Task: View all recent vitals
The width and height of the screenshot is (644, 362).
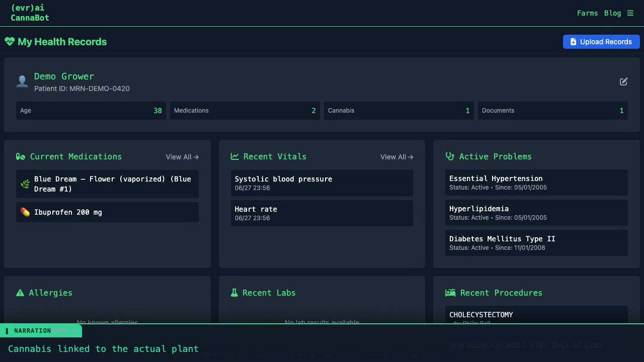Action: (x=397, y=157)
